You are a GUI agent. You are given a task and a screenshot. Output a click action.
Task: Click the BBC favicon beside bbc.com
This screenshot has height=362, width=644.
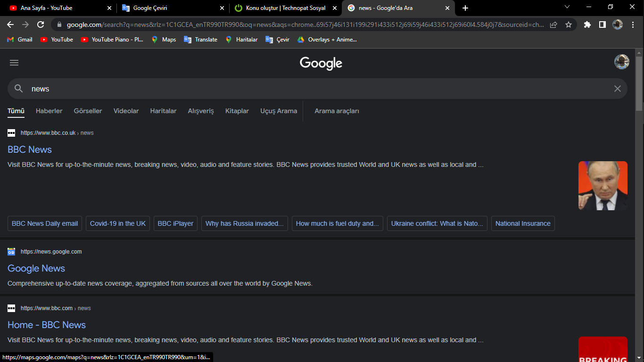click(11, 308)
